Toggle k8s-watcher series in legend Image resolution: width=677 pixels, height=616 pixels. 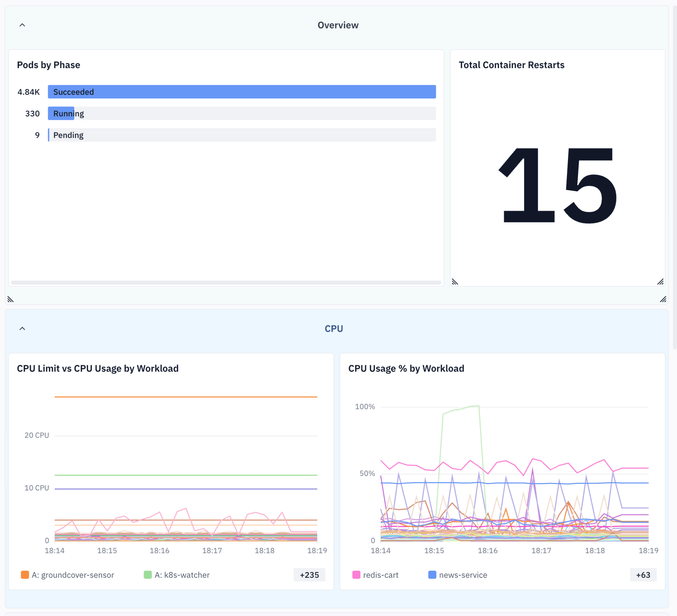click(x=176, y=575)
